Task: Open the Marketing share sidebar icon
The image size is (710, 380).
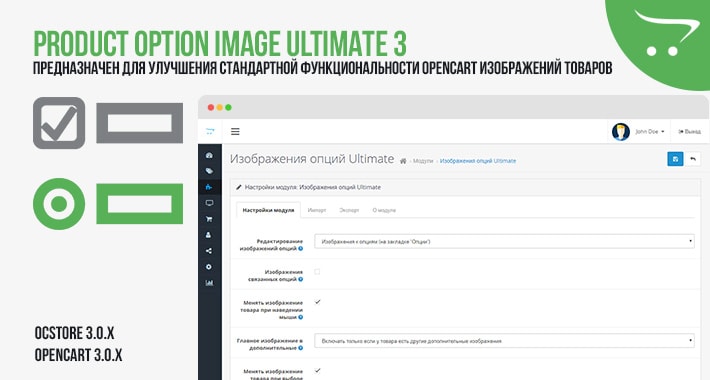Action: [209, 251]
